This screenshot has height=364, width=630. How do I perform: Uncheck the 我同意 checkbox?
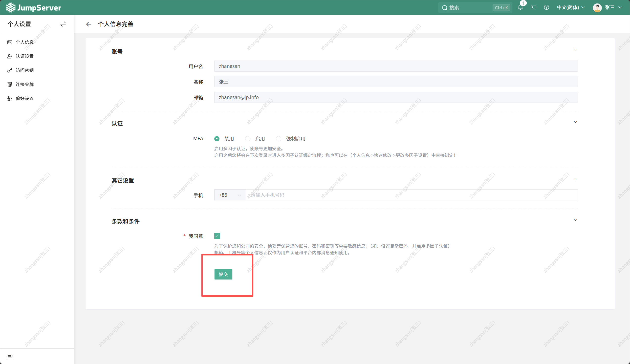tap(217, 236)
